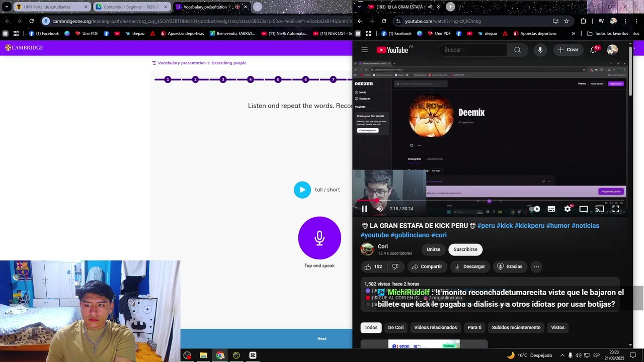
Task: Open the Cori channel avatar
Action: [367, 249]
